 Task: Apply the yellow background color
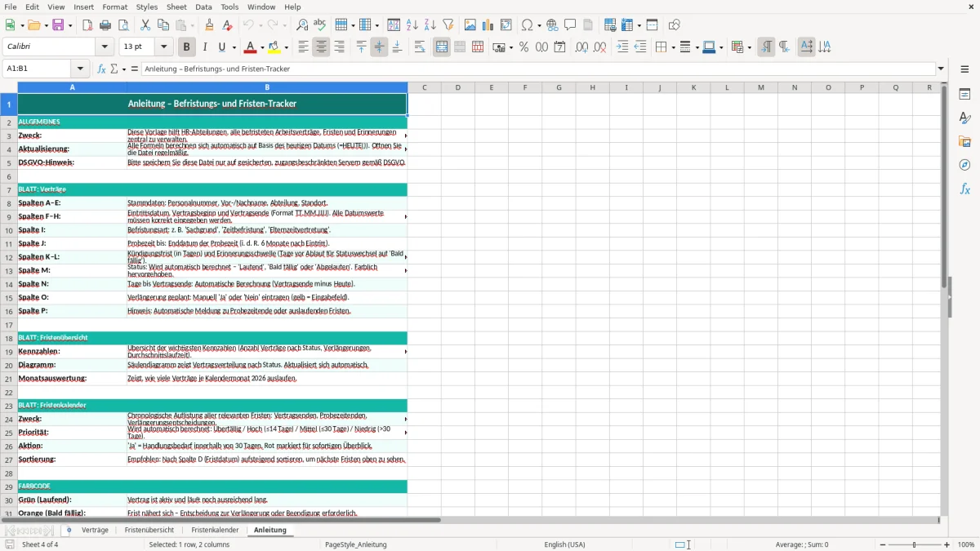[x=274, y=47]
